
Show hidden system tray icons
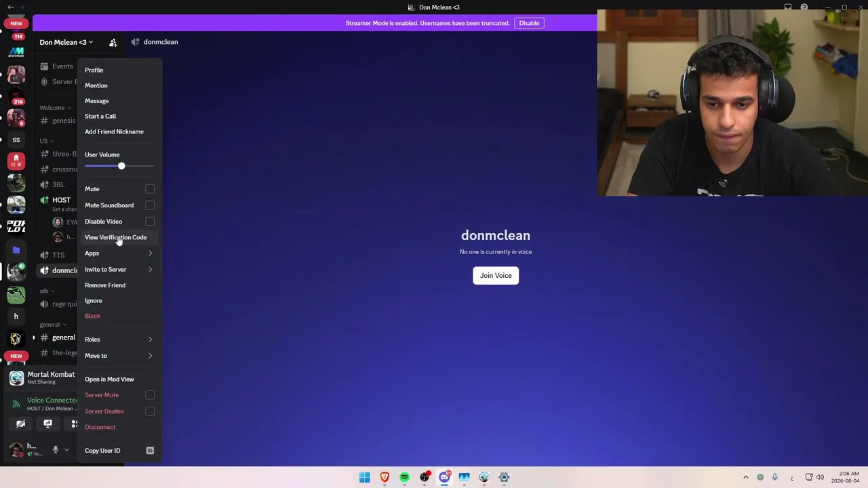coord(746,477)
